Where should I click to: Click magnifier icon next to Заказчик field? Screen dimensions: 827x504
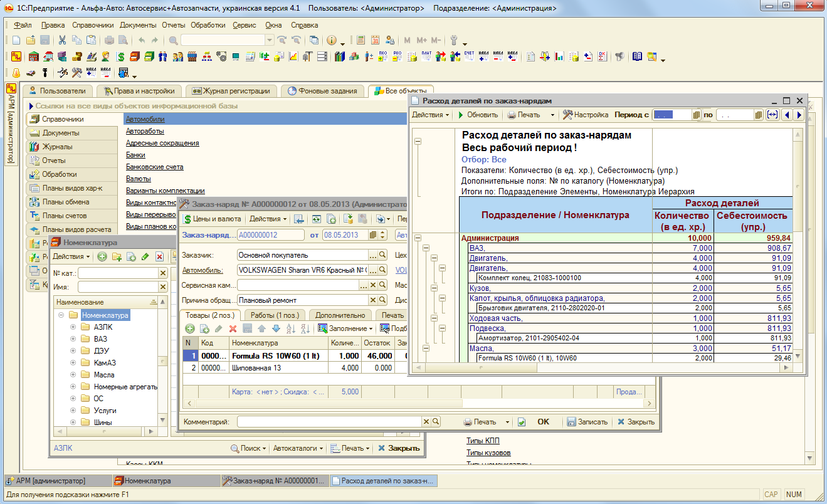point(382,255)
